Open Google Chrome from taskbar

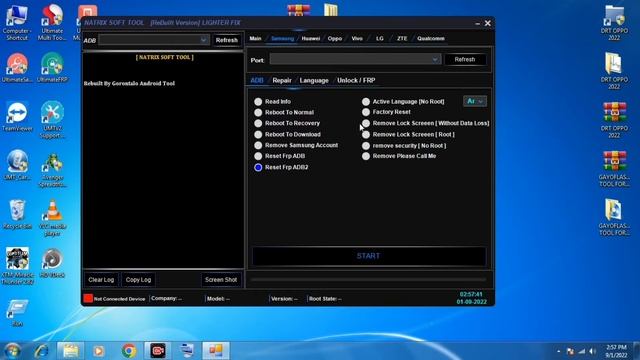(129, 351)
